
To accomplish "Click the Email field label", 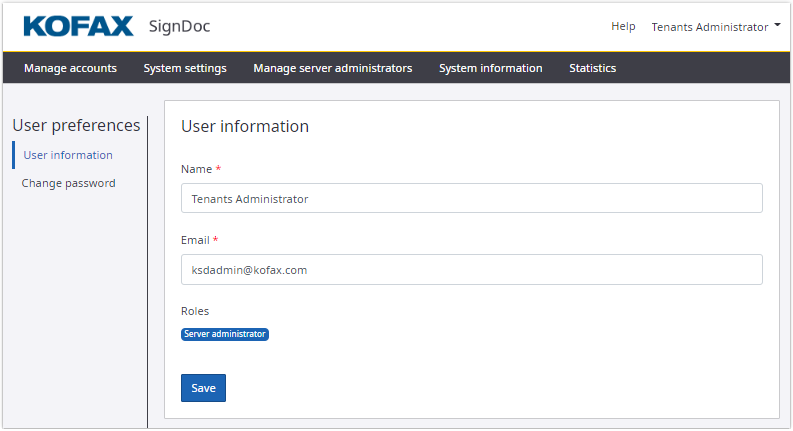I will tap(195, 240).
